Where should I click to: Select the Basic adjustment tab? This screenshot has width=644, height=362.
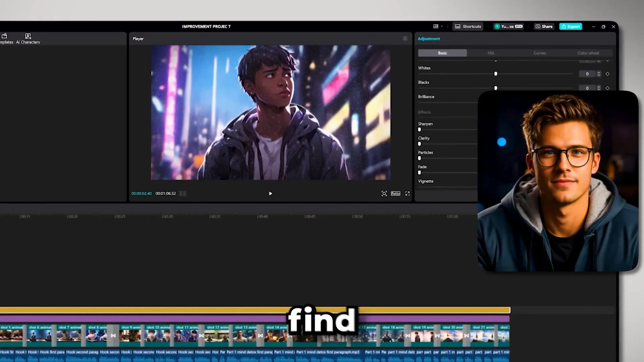coord(442,53)
